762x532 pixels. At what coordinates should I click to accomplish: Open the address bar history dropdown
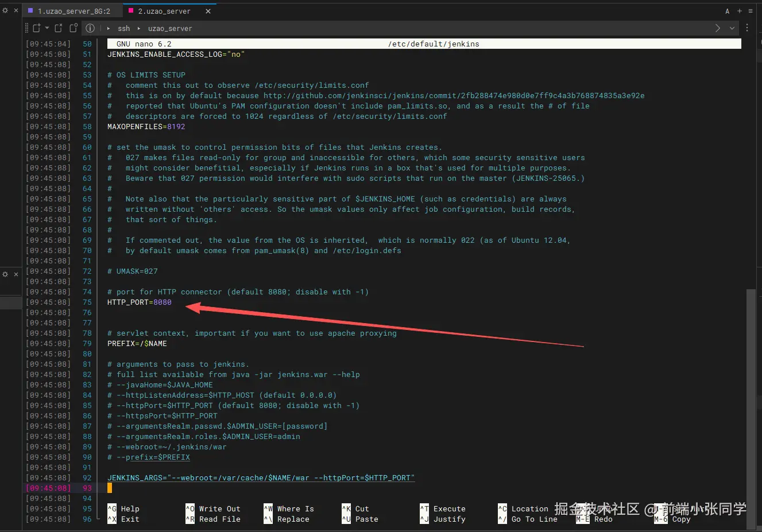732,28
